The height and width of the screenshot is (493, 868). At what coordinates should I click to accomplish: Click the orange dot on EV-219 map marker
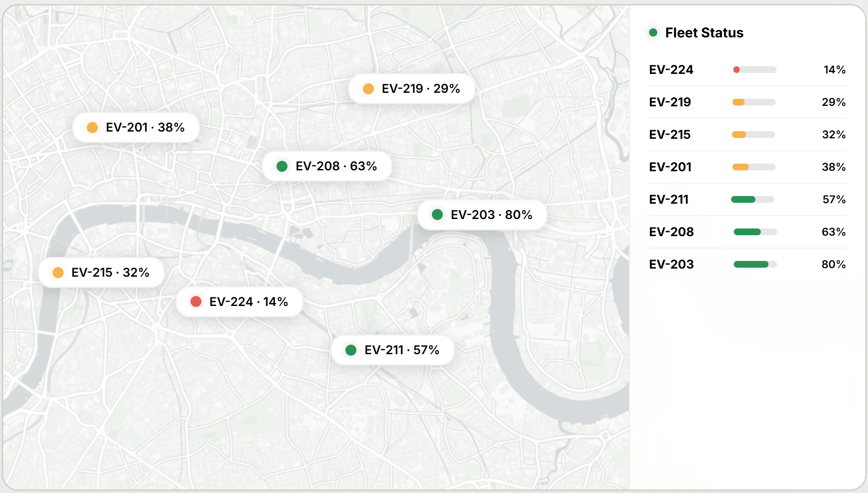click(x=368, y=89)
